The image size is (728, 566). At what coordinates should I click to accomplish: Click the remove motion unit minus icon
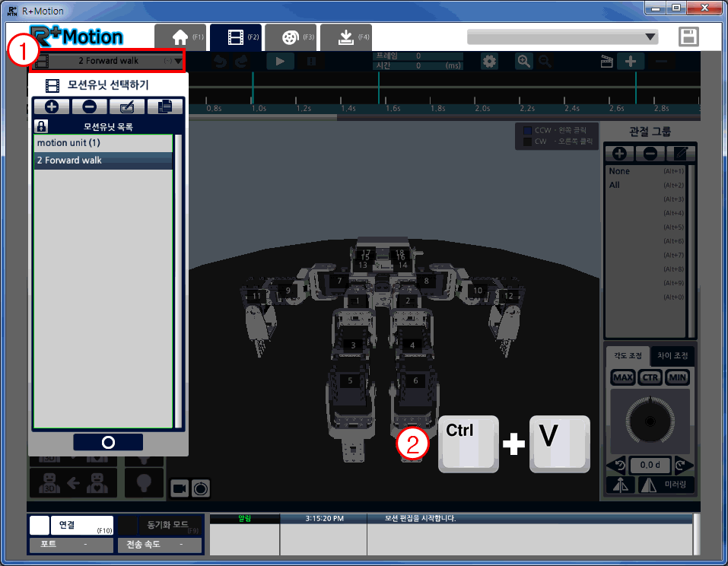89,107
